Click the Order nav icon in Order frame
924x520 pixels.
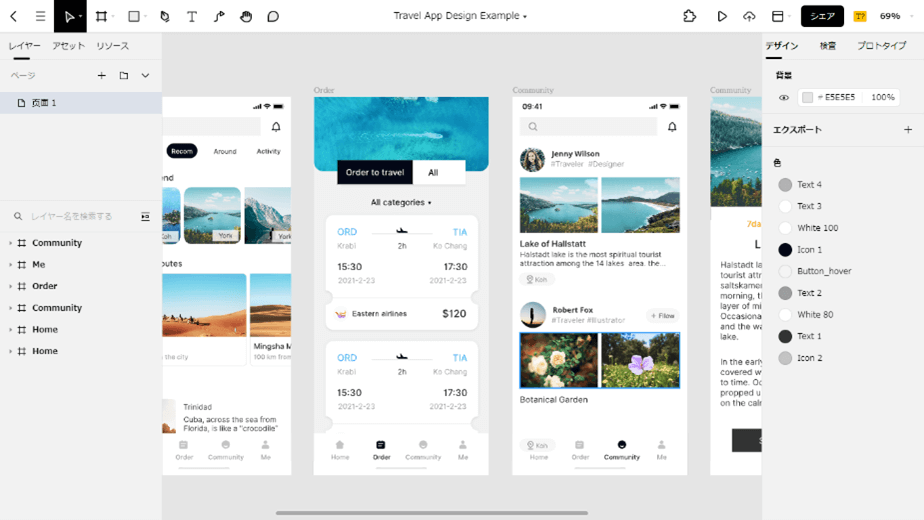(381, 445)
